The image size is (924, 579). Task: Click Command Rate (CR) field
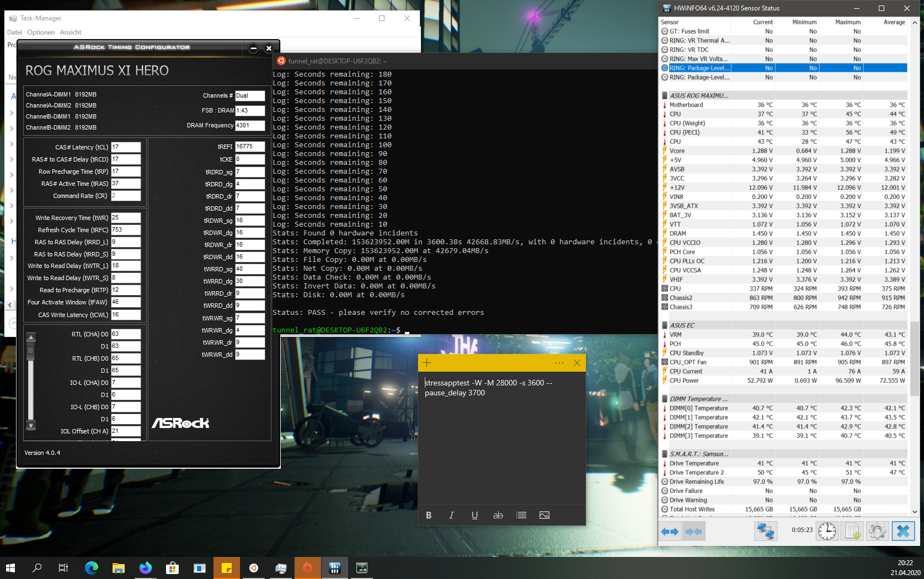(x=126, y=196)
